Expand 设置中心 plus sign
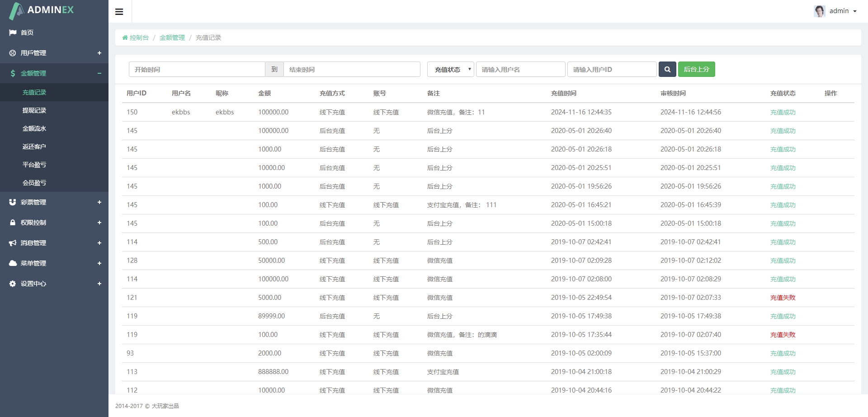The height and width of the screenshot is (417, 868). 99,284
